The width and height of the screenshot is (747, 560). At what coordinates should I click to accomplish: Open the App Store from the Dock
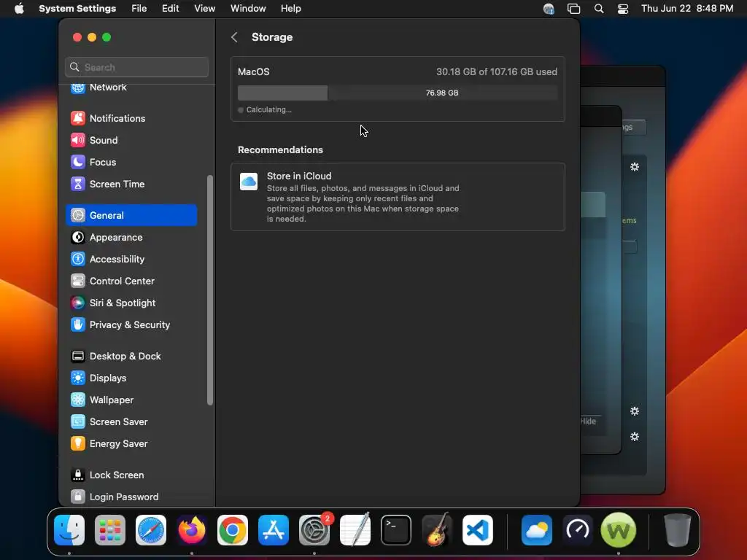coord(274,530)
